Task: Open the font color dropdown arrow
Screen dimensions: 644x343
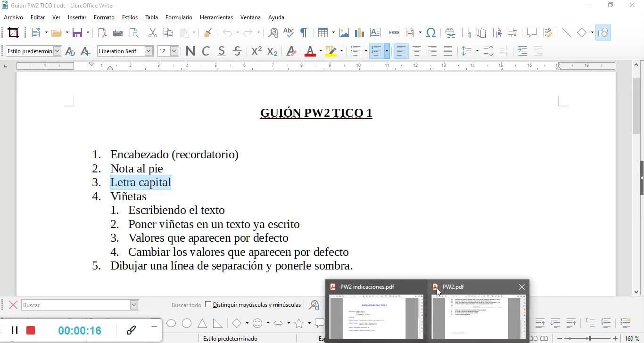Action: 321,51
